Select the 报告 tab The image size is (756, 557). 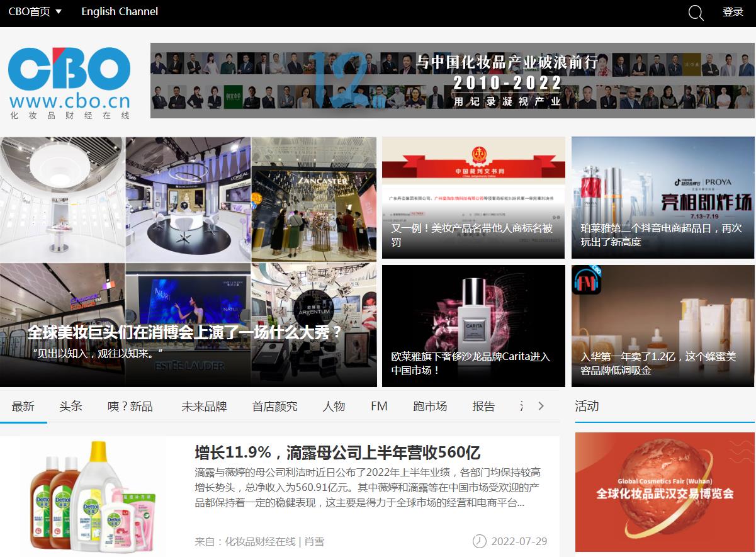[483, 407]
